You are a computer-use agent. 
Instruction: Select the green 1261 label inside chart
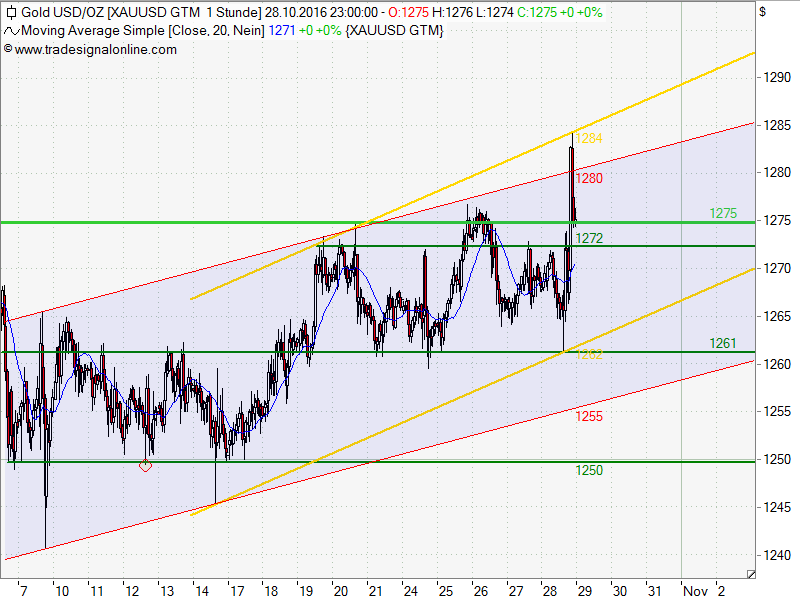click(723, 343)
